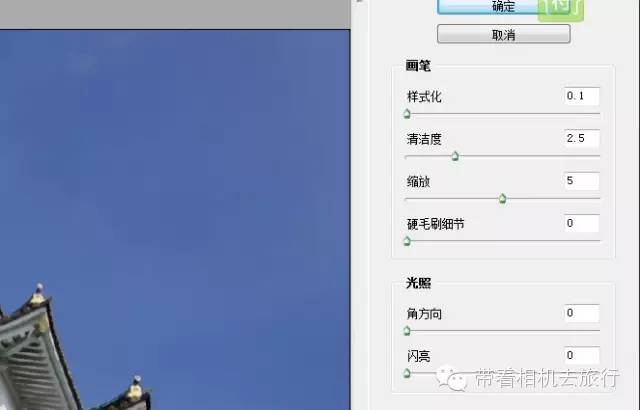
Task: Click the 角方向 value field
Action: tap(582, 313)
